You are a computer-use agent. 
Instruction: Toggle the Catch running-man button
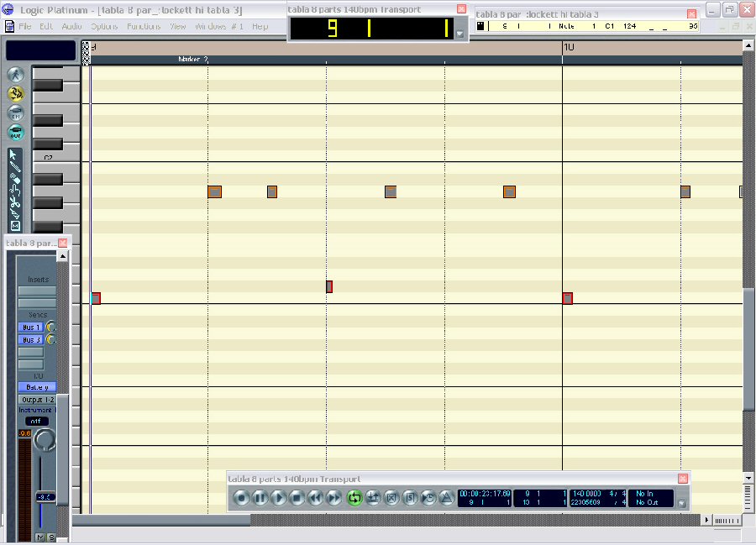click(15, 76)
